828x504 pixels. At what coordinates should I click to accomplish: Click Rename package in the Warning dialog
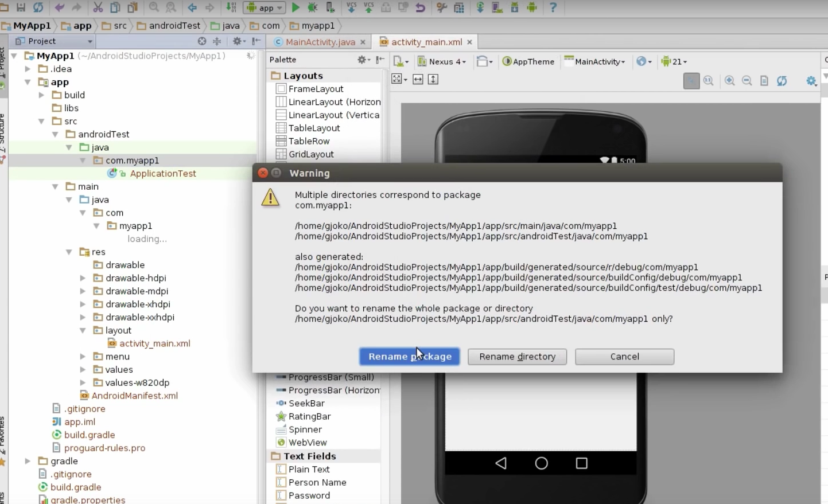410,357
